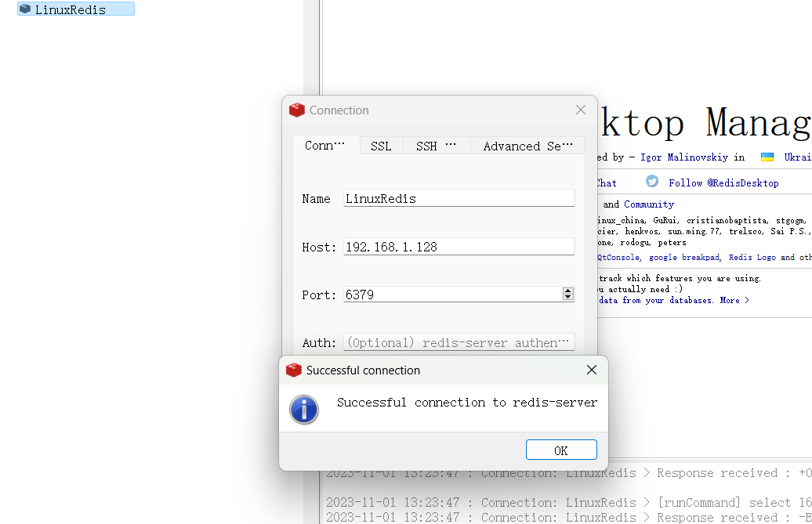
Task: Click the QtConsole link
Action: [618, 257]
